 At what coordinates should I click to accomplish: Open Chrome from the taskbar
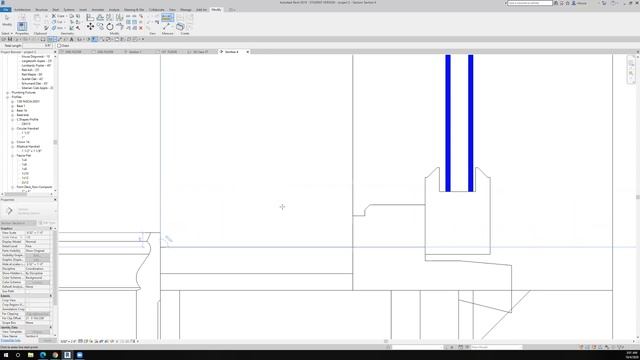click(x=55, y=355)
